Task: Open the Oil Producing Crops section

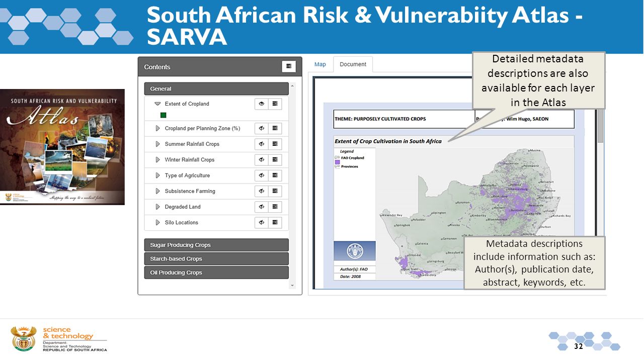Action: click(216, 273)
